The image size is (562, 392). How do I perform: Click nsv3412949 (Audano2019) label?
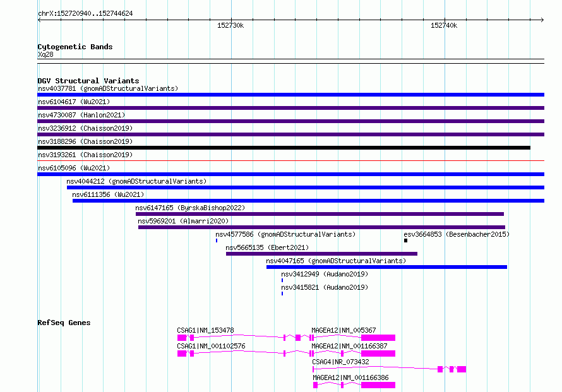tap(325, 274)
